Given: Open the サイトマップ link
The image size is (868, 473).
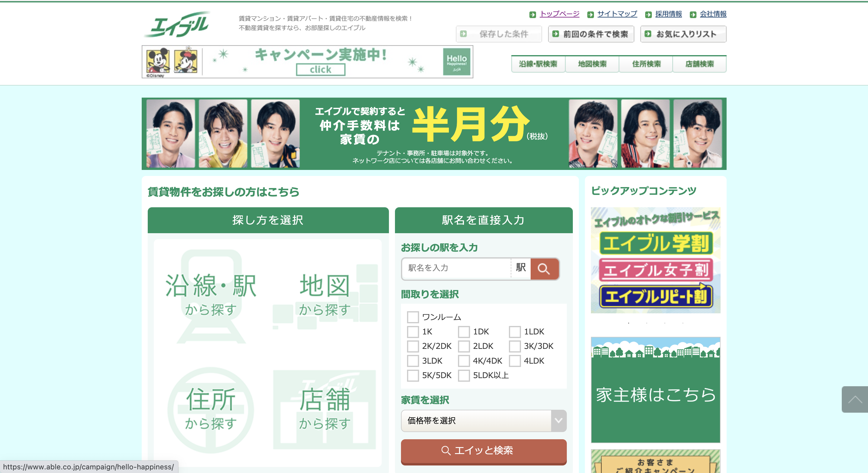Looking at the screenshot, I should point(617,14).
